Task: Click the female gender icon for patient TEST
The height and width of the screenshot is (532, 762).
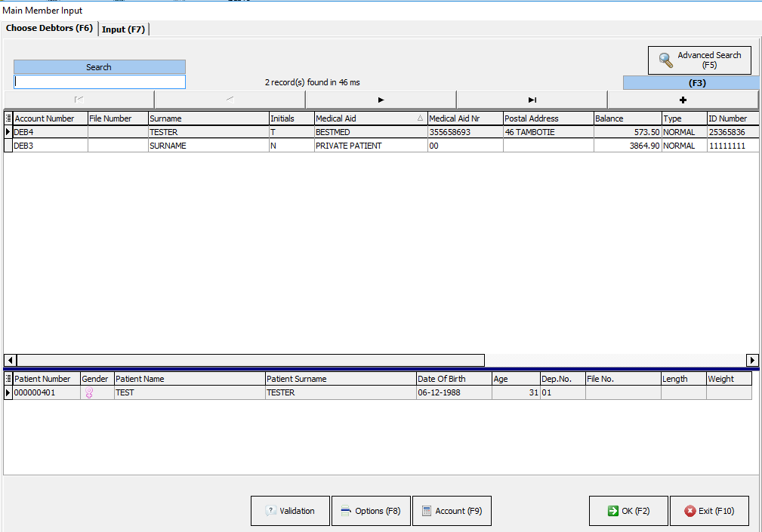Action: (88, 393)
